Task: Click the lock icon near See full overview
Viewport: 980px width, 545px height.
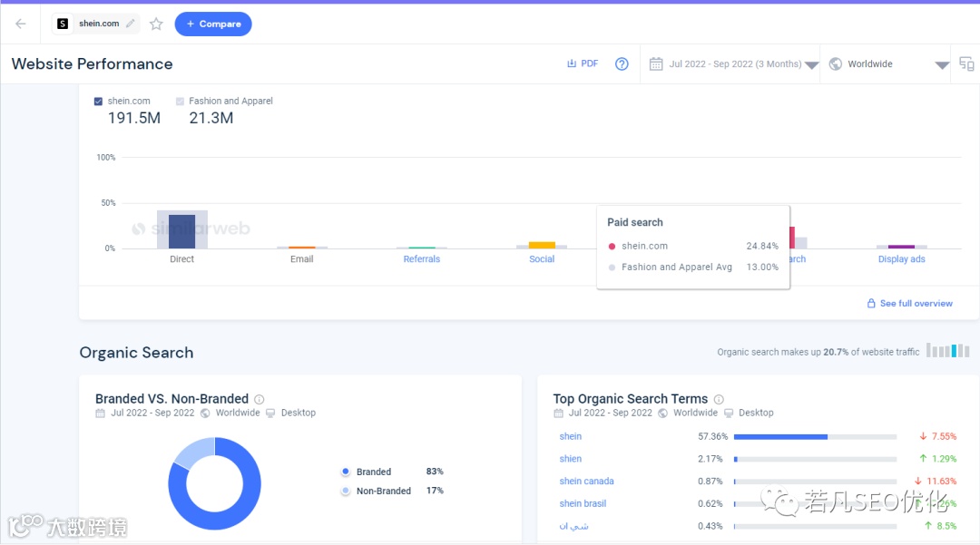Action: click(x=871, y=304)
